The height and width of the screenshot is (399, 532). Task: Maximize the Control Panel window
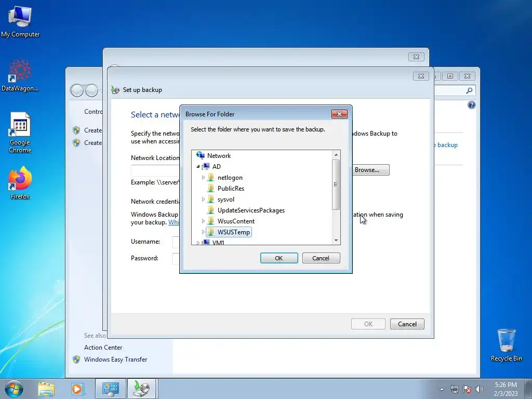pos(450,76)
